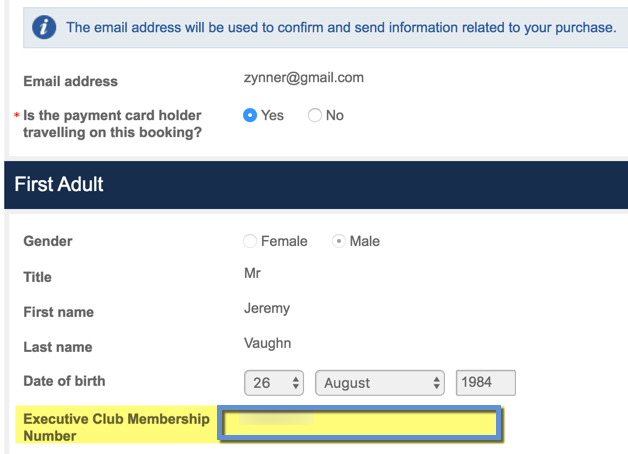This screenshot has height=454, width=628.
Task: Click the last name Vaughn text
Action: coord(268,343)
